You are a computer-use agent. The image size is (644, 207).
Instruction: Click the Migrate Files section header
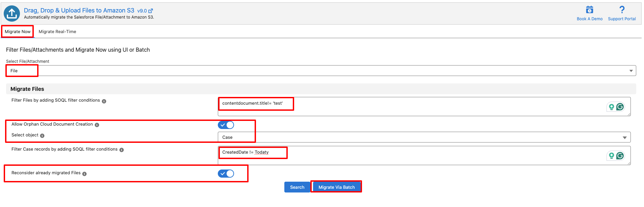[x=321, y=89]
